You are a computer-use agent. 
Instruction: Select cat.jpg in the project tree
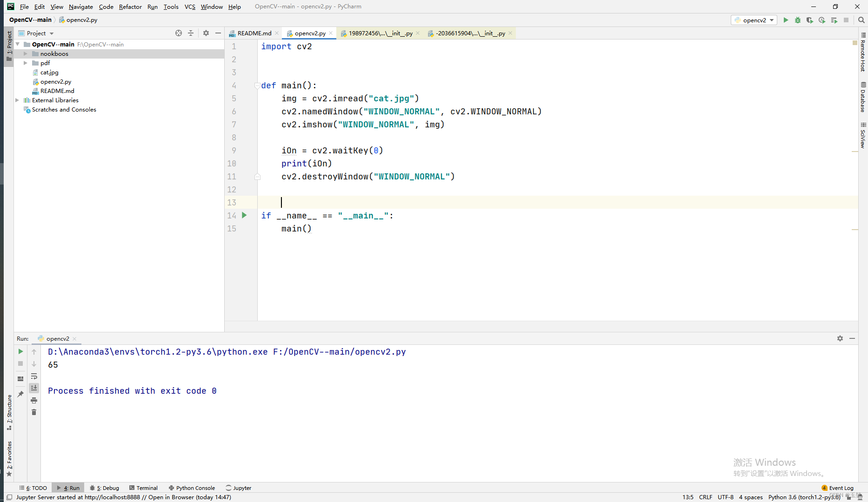(x=49, y=72)
